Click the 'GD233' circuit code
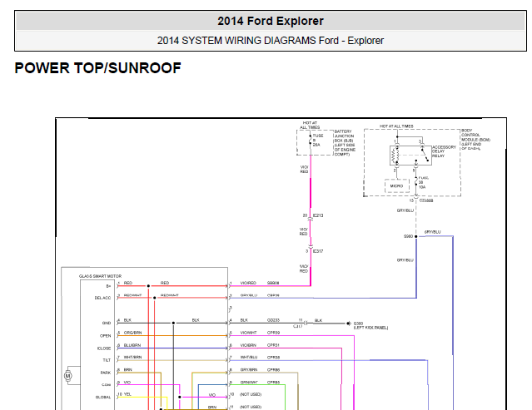 (273, 320)
